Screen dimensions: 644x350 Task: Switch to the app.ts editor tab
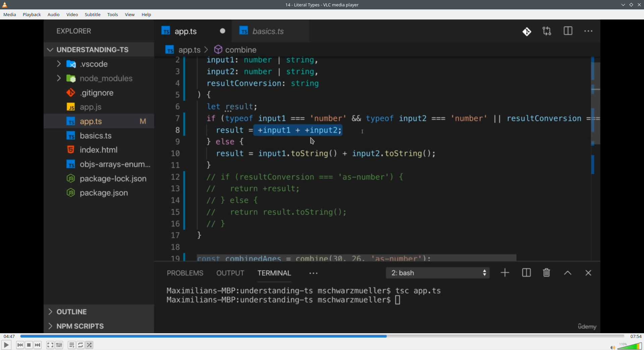pos(193,31)
